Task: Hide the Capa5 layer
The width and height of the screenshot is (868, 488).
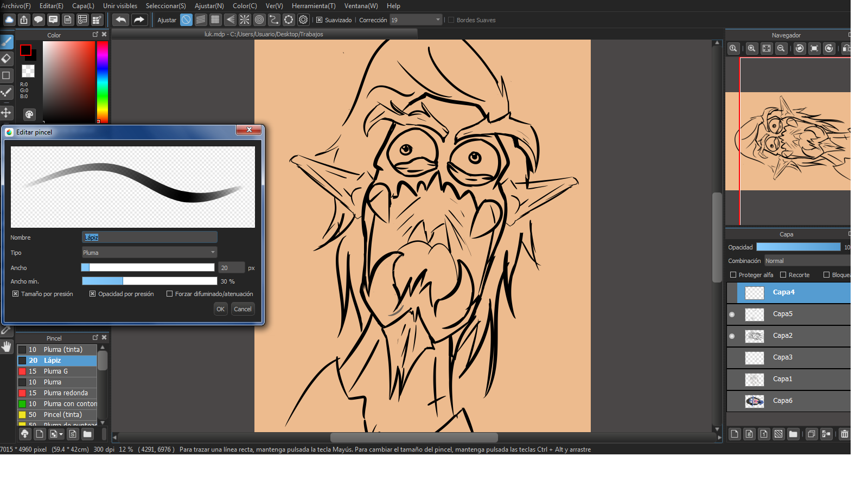Action: point(732,314)
